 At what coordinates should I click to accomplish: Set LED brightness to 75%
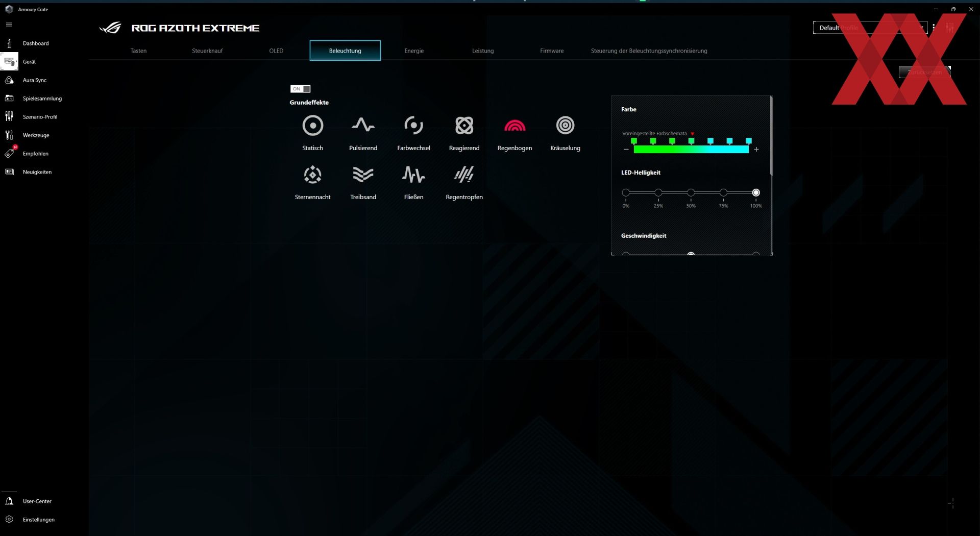click(723, 192)
